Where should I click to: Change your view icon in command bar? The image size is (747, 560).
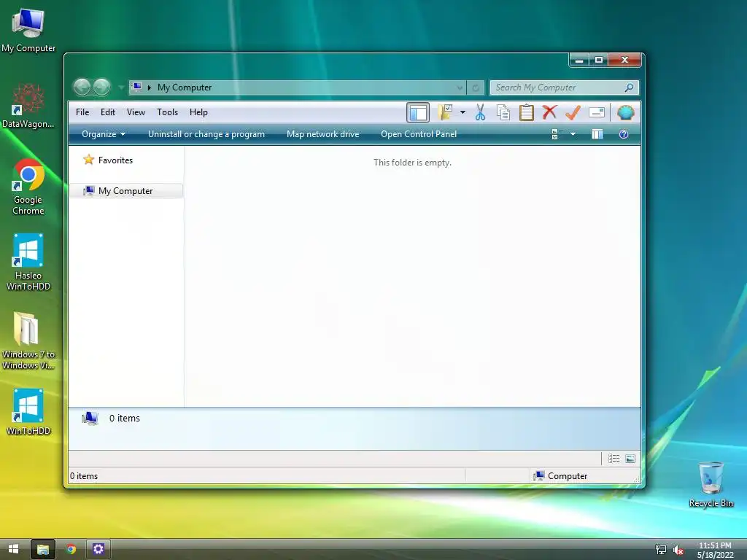point(555,134)
